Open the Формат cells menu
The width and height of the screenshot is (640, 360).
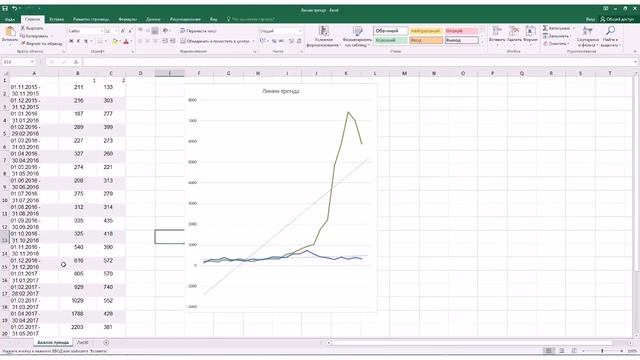click(x=530, y=35)
